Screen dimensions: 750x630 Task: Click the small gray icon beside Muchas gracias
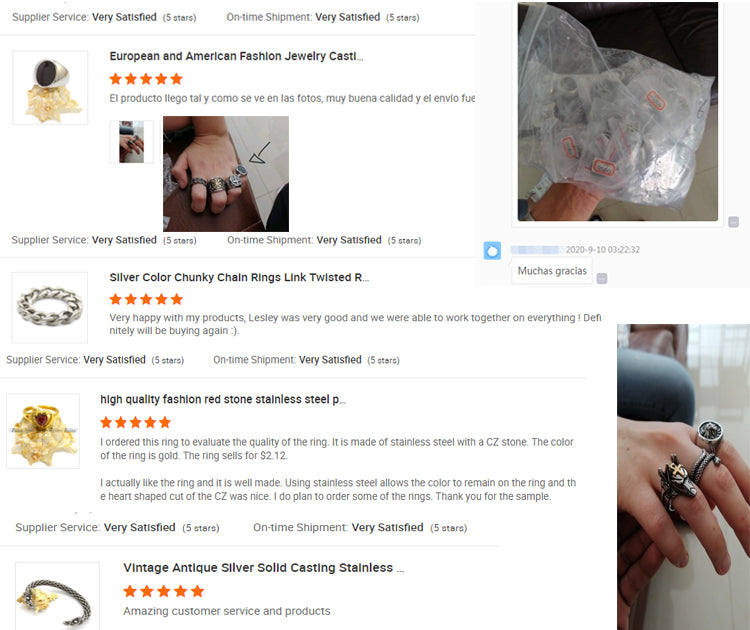coord(602,278)
